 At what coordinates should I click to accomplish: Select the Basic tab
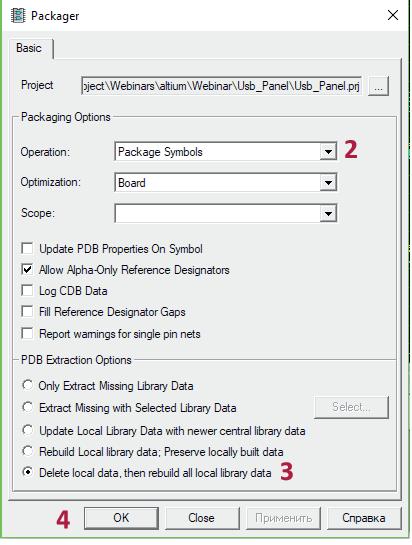pos(29,48)
